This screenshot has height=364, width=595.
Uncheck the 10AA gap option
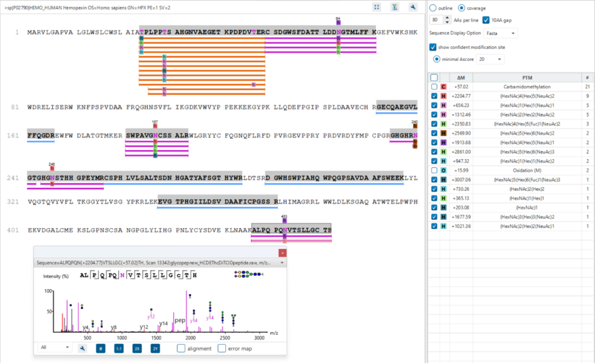point(485,19)
